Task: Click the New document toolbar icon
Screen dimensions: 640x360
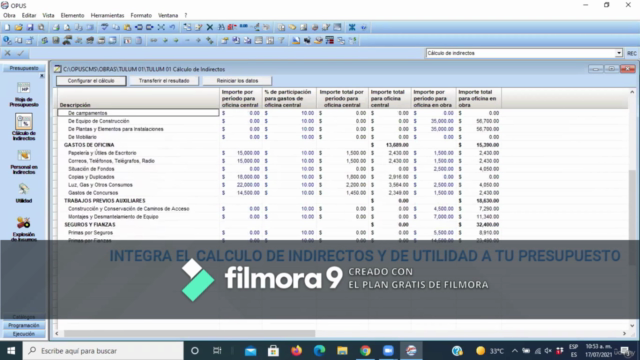Action: [x=7, y=27]
